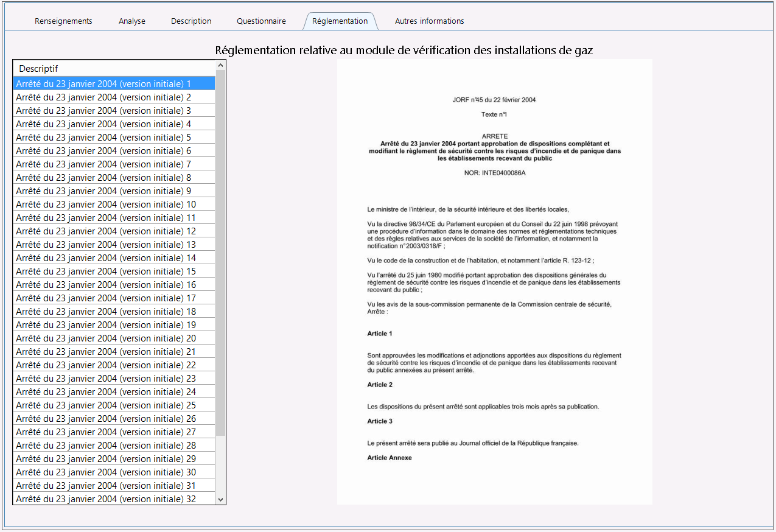Go to the Questionnaire tab
This screenshot has width=776, height=532.
261,21
